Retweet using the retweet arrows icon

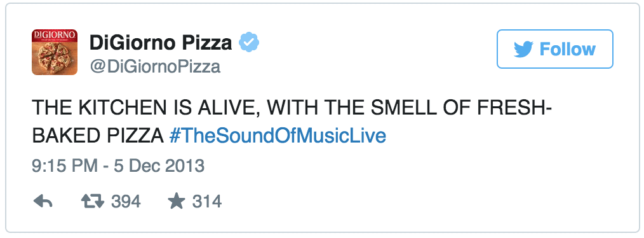93,201
